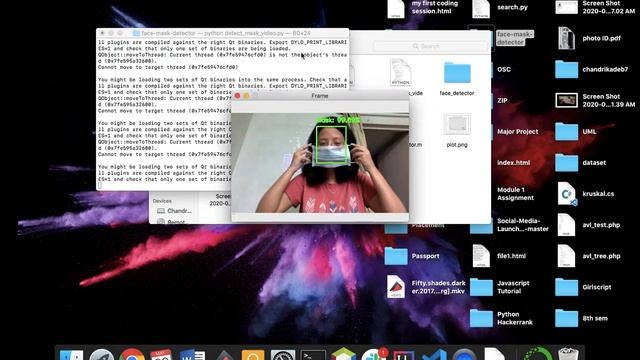The image size is (640, 360).
Task: Click the 'Module 1 Assignment' desktop label
Action: click(516, 194)
